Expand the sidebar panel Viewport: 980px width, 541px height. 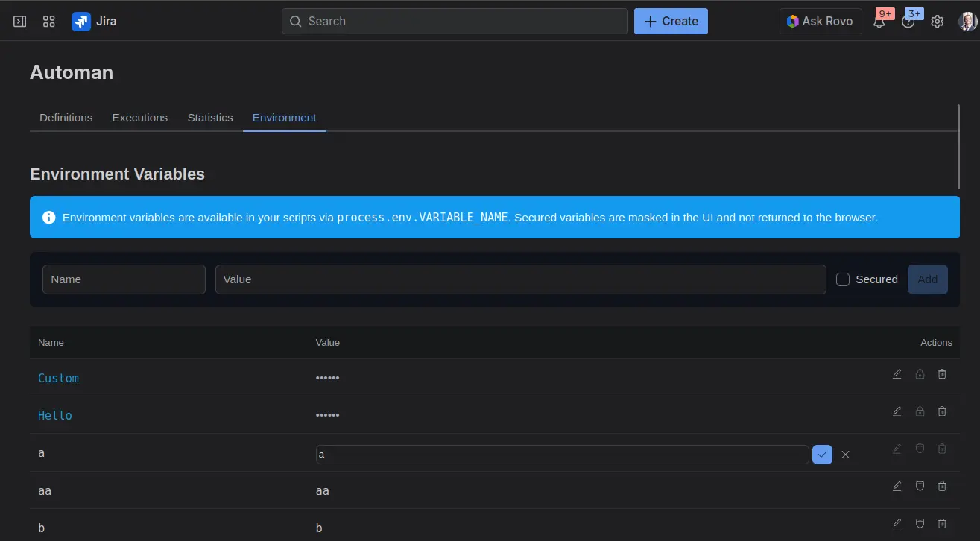click(20, 22)
